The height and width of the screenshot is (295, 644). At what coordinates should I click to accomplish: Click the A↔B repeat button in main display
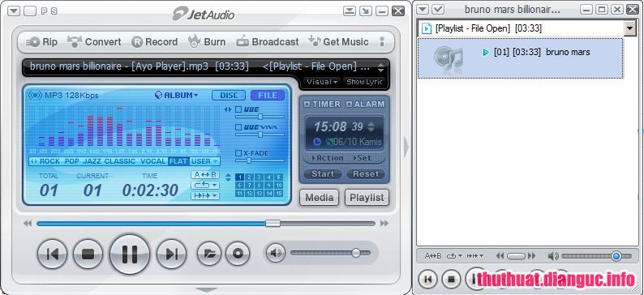coord(205,175)
